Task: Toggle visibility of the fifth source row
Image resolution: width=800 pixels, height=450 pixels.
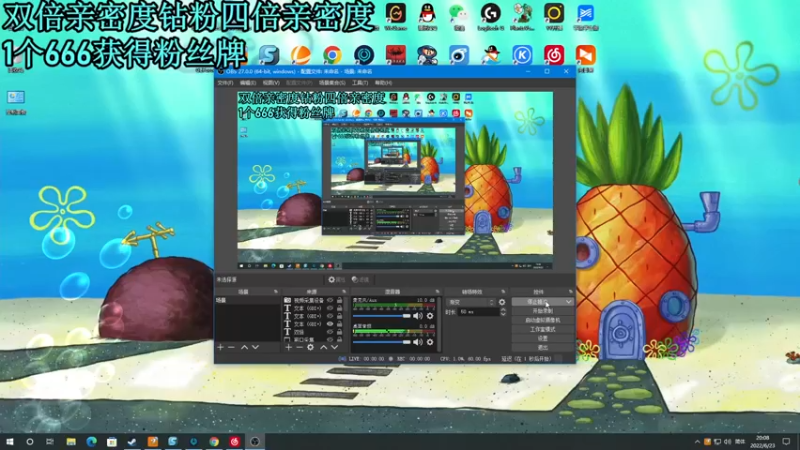Action: pos(330,332)
